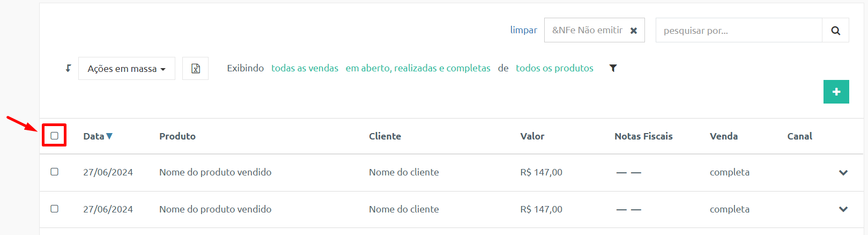The image size is (868, 235).
Task: Tick the select-all checkbox in header
Action: [x=54, y=136]
